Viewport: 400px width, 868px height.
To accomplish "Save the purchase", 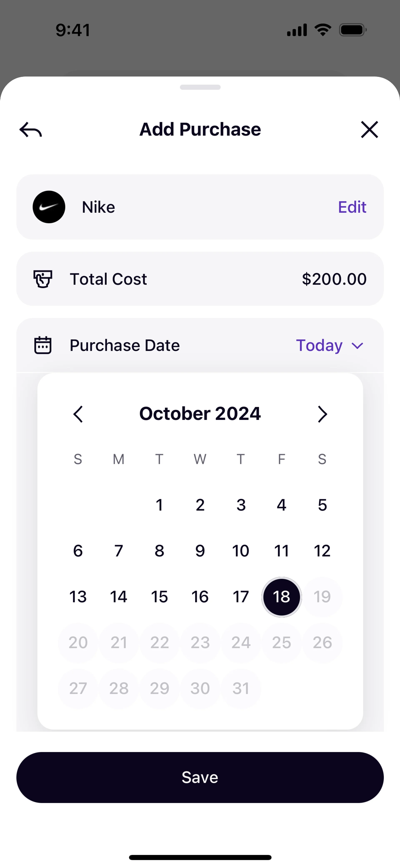I will [200, 777].
